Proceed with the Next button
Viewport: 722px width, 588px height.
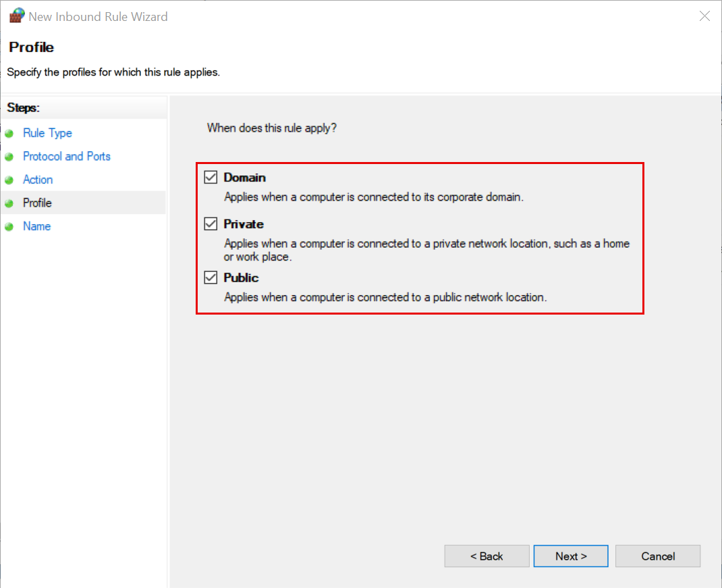pyautogui.click(x=570, y=556)
